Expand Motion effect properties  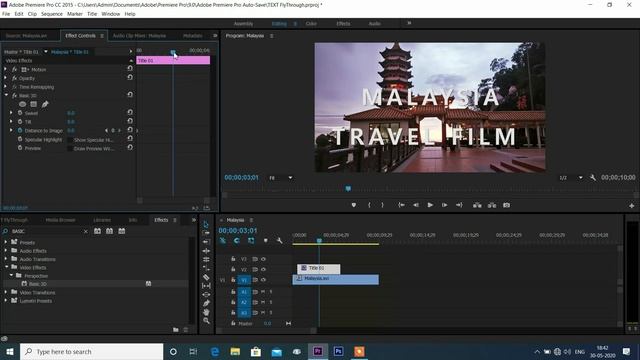(x=5, y=69)
